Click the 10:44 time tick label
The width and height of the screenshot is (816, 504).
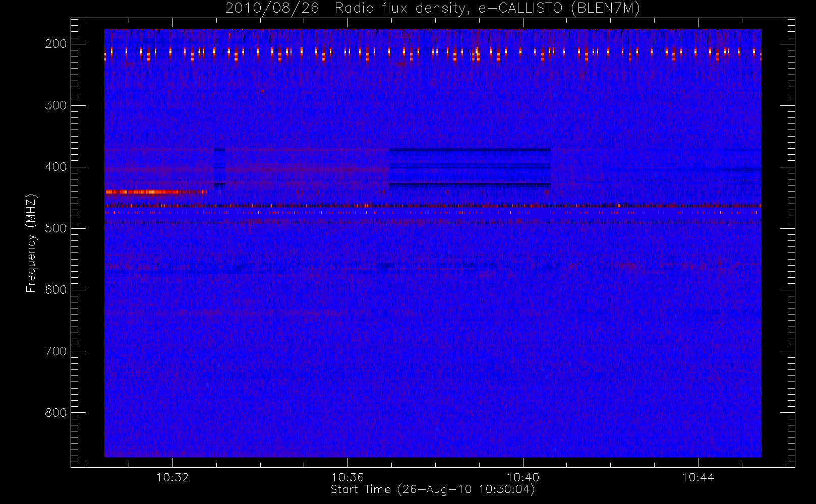point(698,477)
